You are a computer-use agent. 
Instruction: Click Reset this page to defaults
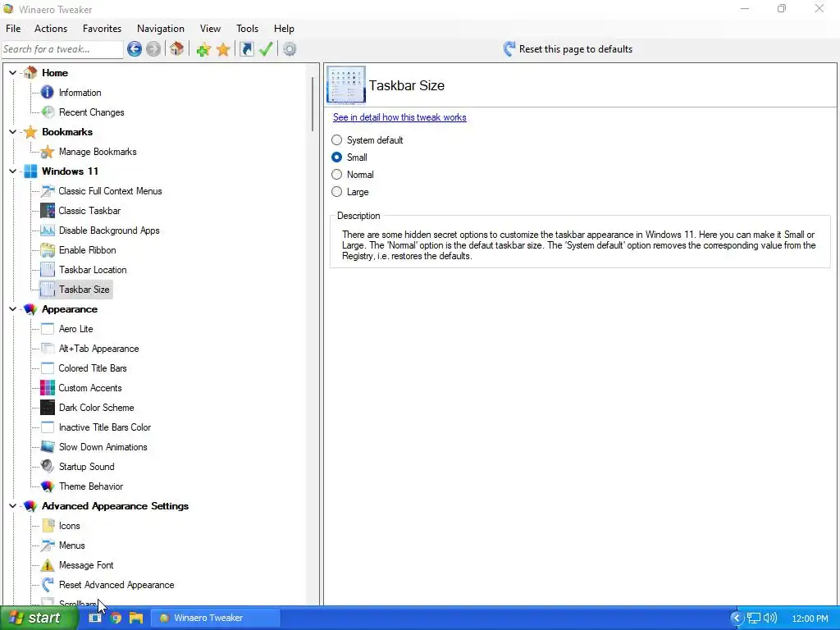coord(568,49)
